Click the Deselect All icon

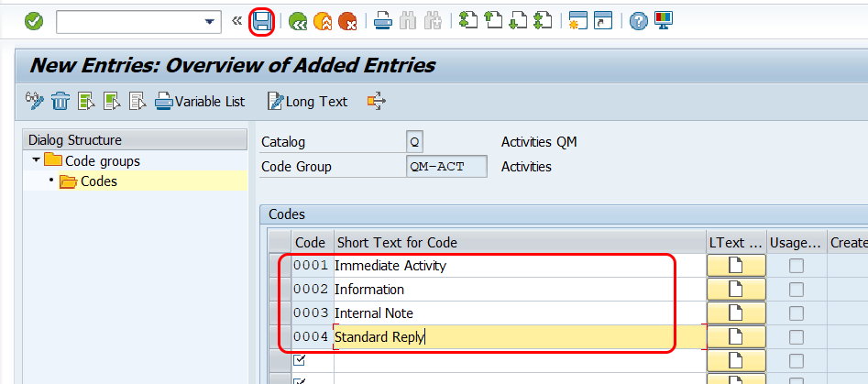137,102
